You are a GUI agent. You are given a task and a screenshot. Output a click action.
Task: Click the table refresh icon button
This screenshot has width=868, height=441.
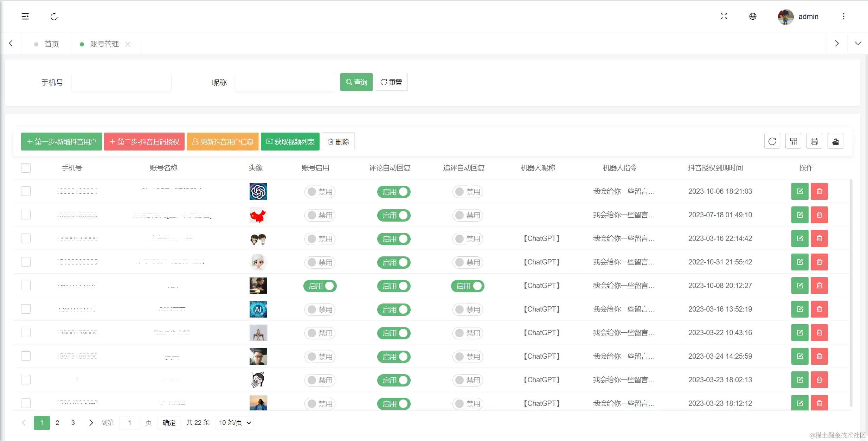click(772, 141)
